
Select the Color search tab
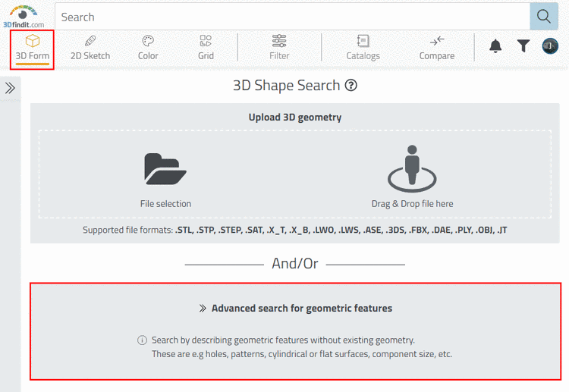[148, 47]
